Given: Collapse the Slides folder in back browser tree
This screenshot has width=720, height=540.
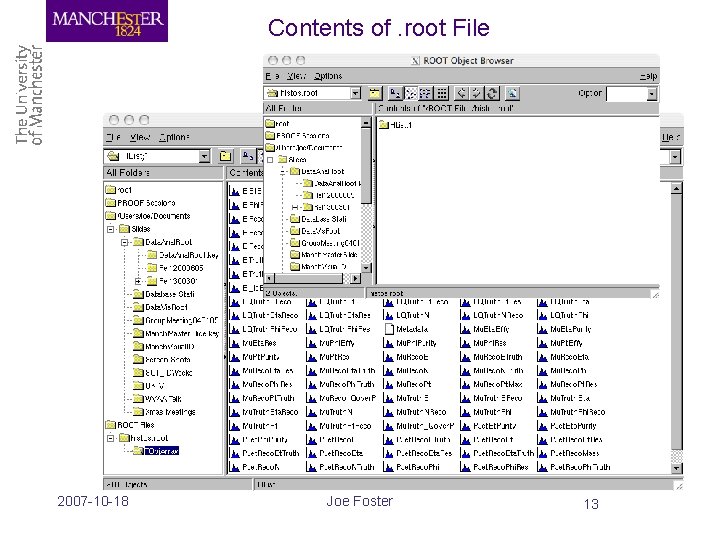Looking at the screenshot, I should point(111,229).
